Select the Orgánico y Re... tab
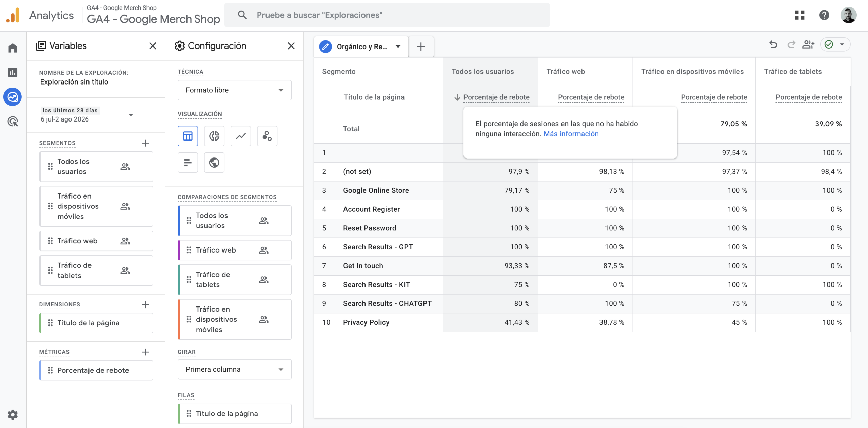The height and width of the screenshot is (428, 868). pyautogui.click(x=362, y=46)
